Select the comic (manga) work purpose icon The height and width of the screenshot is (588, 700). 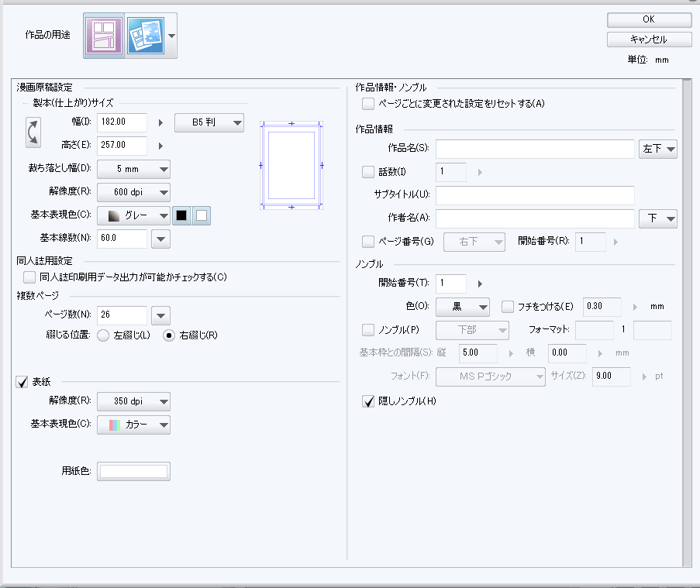104,36
